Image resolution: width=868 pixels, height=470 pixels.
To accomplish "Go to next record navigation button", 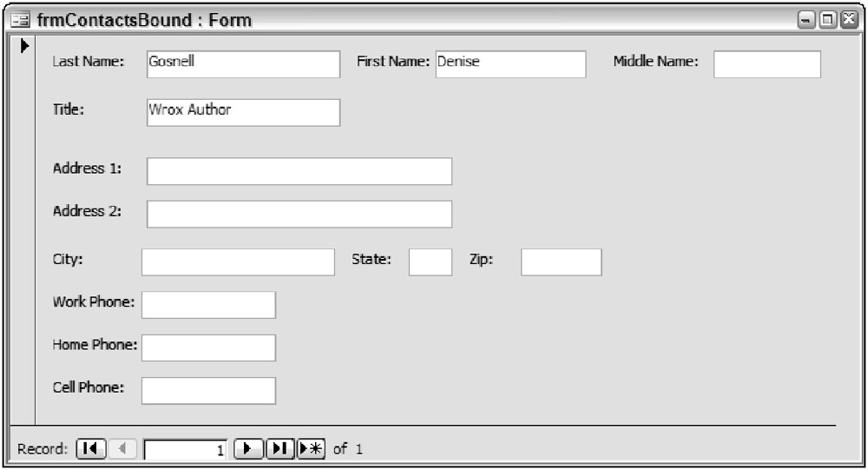I will [x=248, y=448].
